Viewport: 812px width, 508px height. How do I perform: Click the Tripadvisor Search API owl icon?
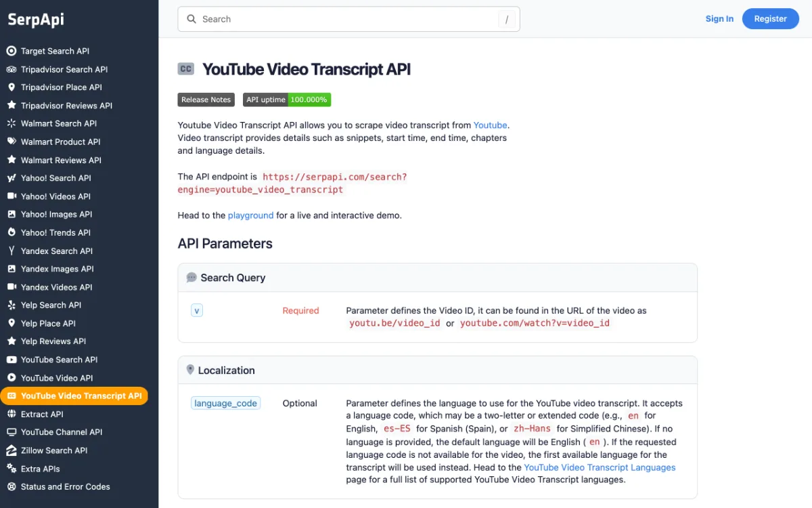[11, 69]
